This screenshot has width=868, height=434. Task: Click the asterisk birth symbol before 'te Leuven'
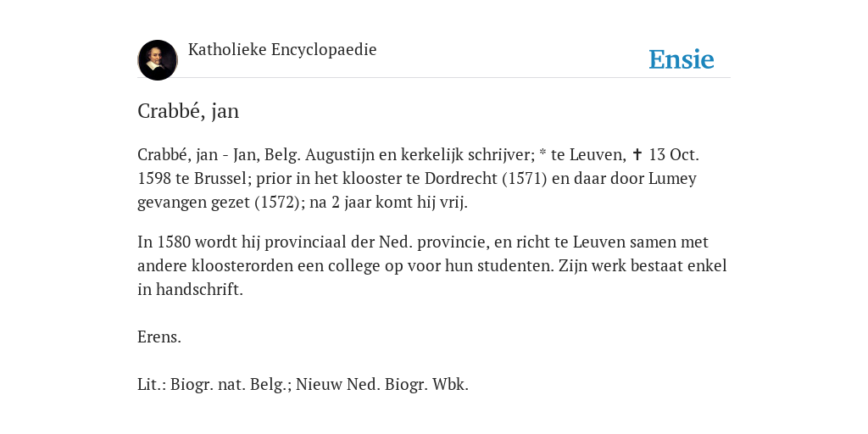(x=543, y=153)
